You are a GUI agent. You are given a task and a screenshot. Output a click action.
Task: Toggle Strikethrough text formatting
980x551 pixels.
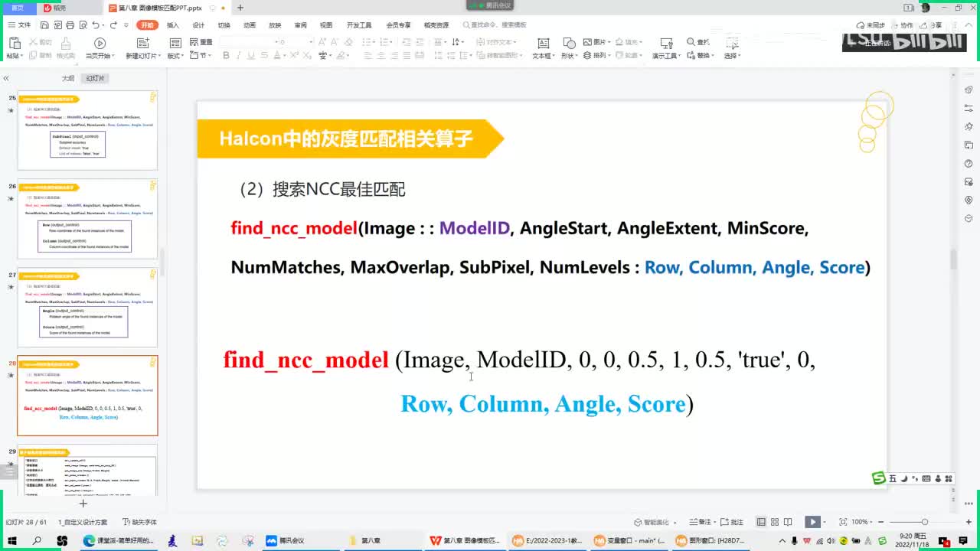(x=264, y=55)
